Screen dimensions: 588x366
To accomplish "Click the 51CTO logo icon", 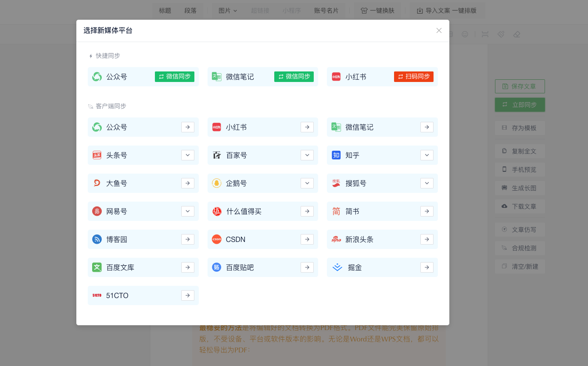I will tap(97, 295).
